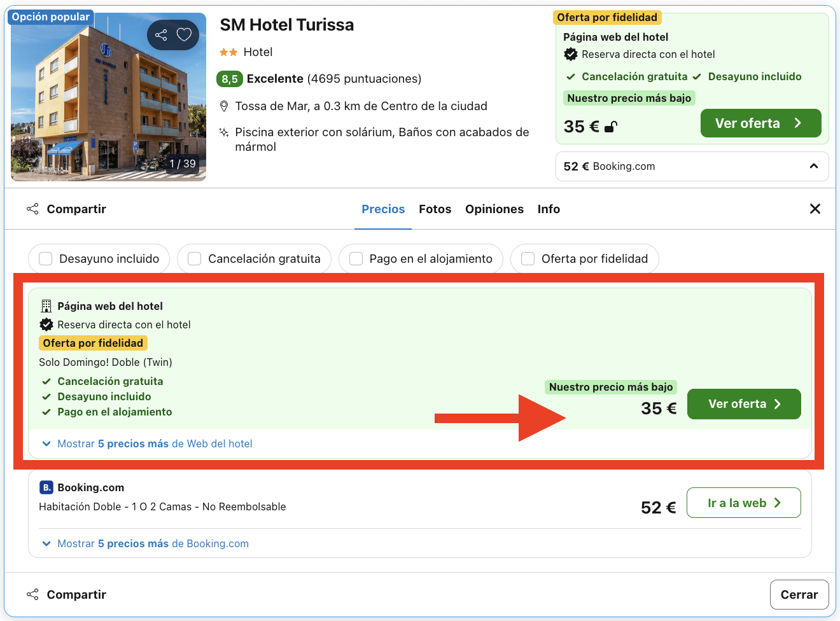Click Ver oferta button in green price row

point(744,404)
